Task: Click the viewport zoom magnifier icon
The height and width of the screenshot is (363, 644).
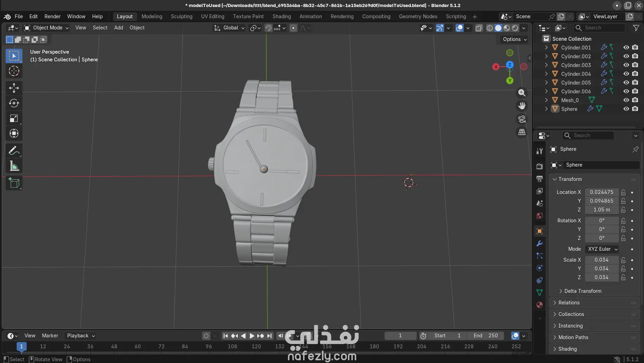Action: (522, 93)
